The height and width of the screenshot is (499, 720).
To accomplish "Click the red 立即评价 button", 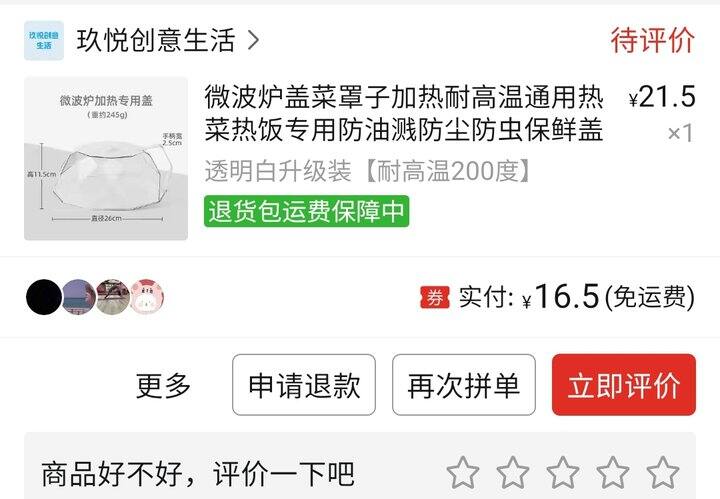I will [x=624, y=385].
